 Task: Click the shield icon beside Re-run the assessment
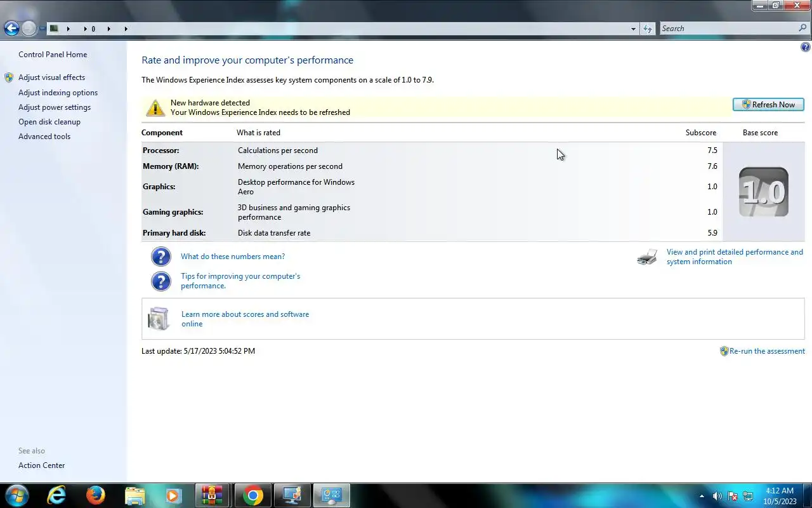click(724, 351)
